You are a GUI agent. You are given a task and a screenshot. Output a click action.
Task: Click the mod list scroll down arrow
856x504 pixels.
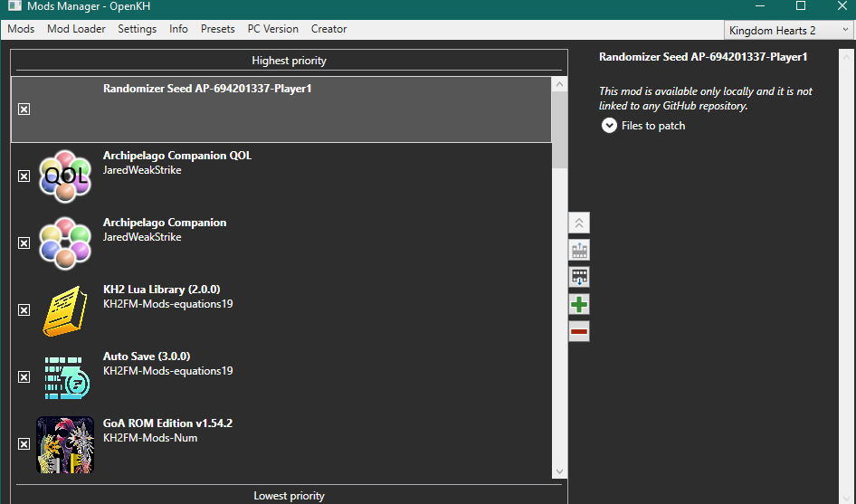(559, 471)
